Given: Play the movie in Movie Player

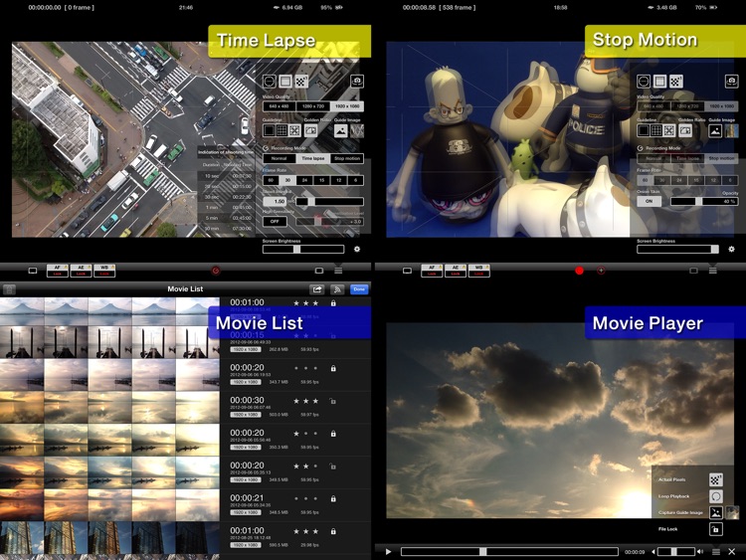Looking at the screenshot, I should click(x=388, y=552).
